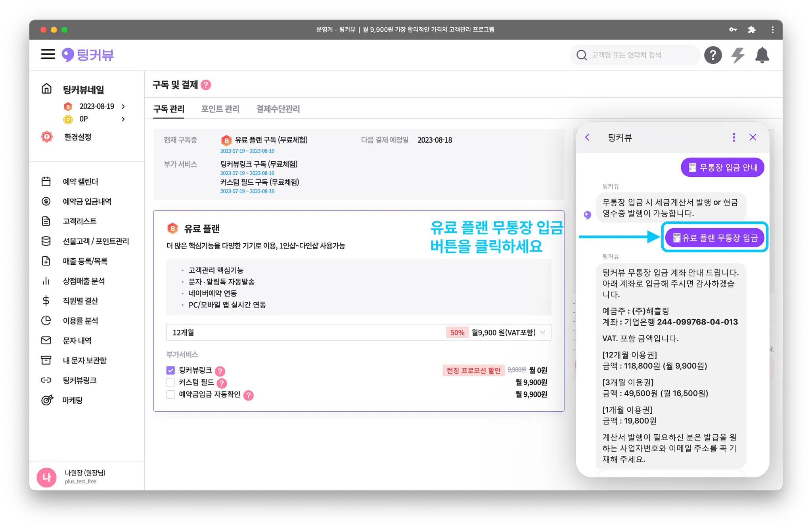Open the hamburger menu icon
The height and width of the screenshot is (529, 812).
(48, 54)
